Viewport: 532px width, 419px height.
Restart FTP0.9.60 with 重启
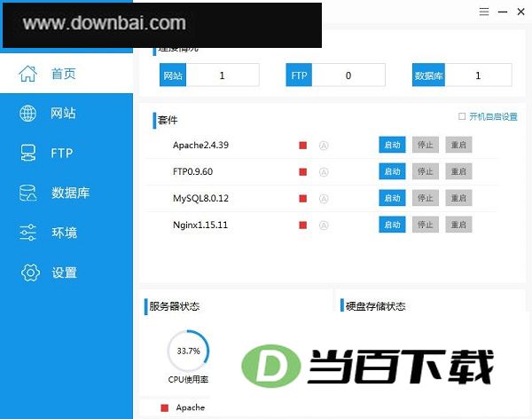click(458, 171)
